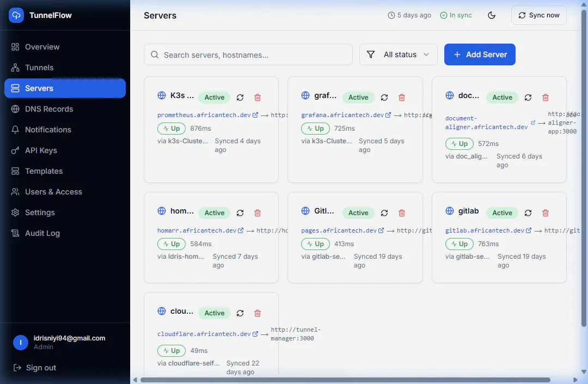Click the In sync status indicator
The image size is (588, 384).
(x=456, y=15)
